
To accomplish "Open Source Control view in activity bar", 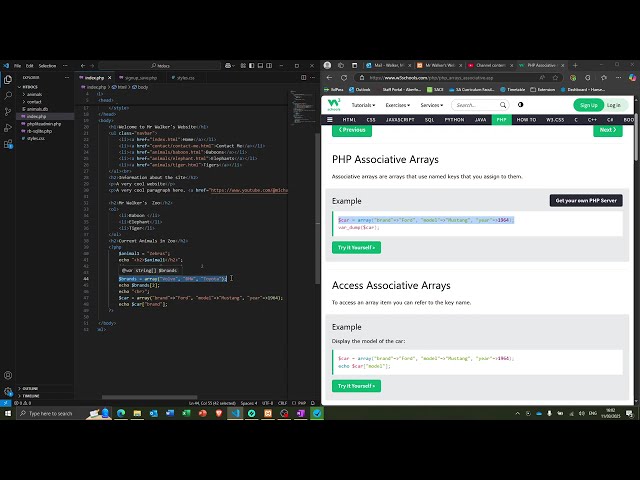I will point(8,111).
